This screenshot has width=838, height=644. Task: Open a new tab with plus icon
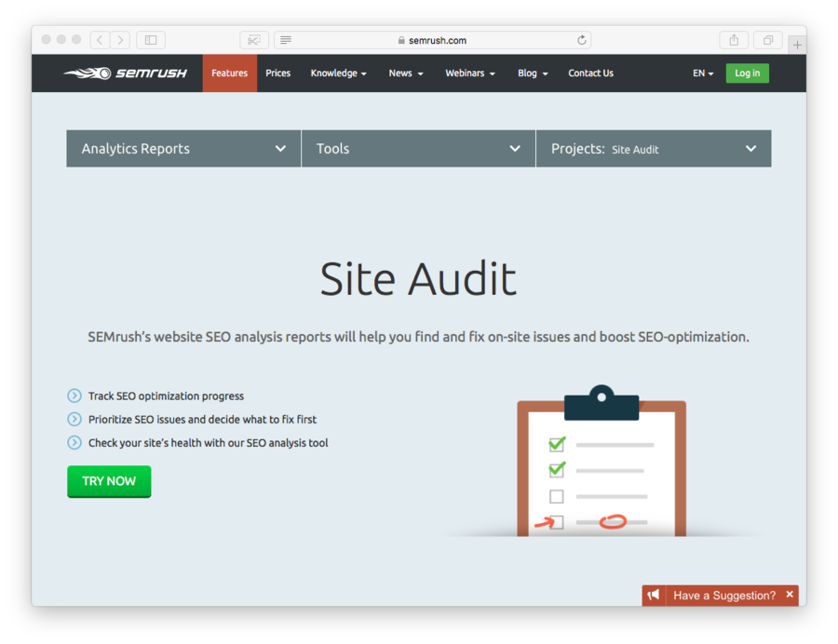(x=797, y=45)
